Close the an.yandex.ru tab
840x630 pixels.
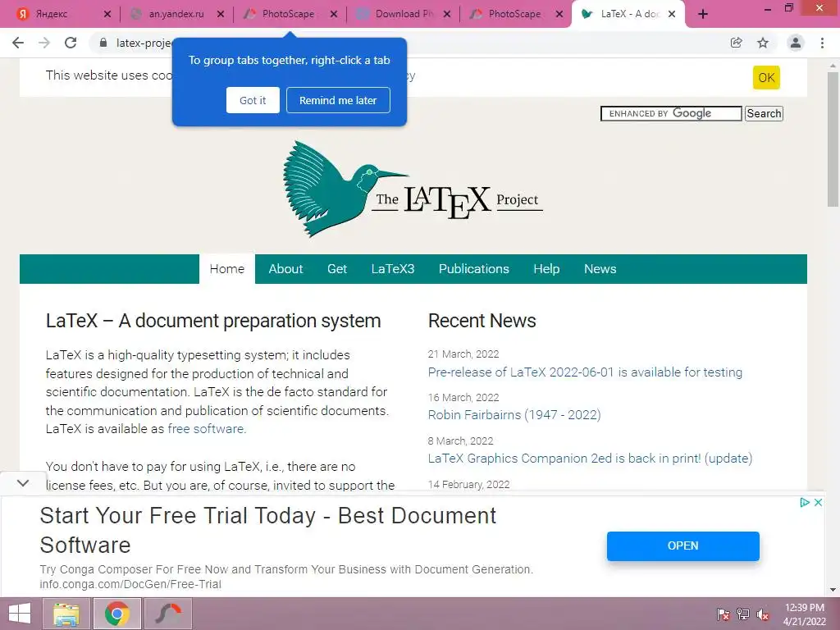coord(221,15)
